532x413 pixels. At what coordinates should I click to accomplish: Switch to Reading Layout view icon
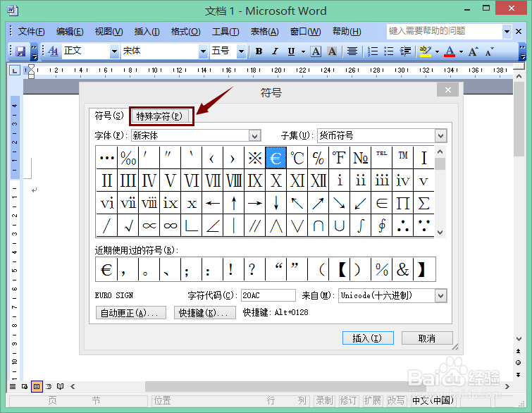coord(61,386)
